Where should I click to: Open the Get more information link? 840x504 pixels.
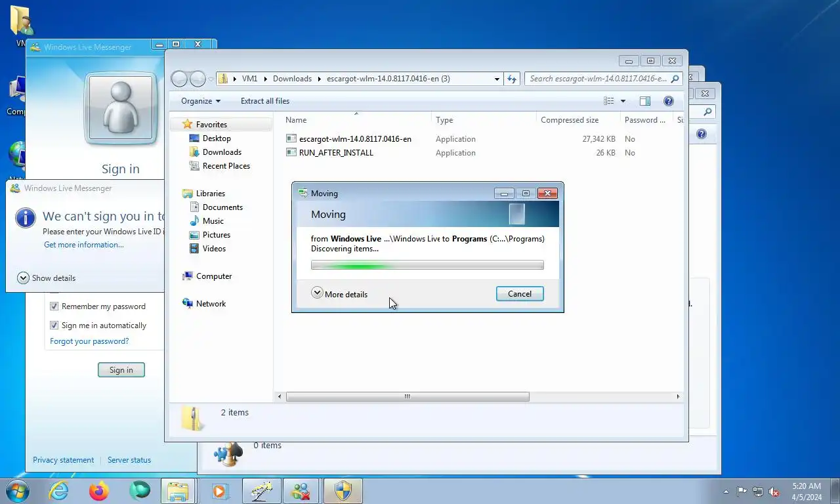83,245
